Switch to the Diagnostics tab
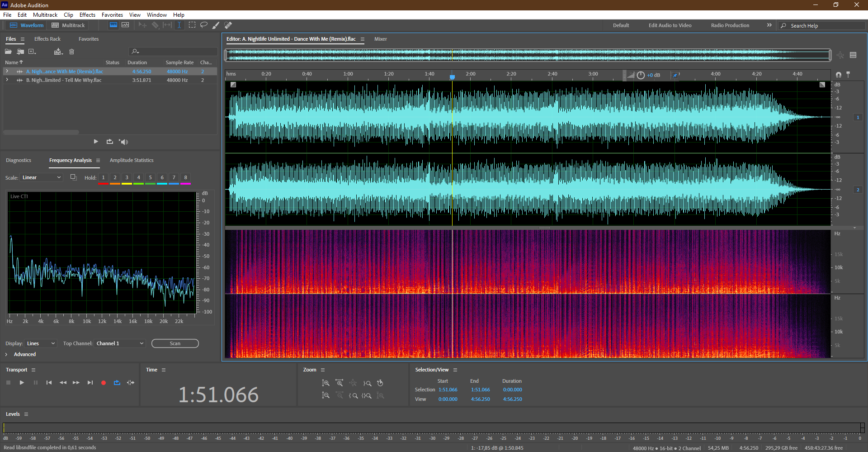868x452 pixels. pos(19,160)
